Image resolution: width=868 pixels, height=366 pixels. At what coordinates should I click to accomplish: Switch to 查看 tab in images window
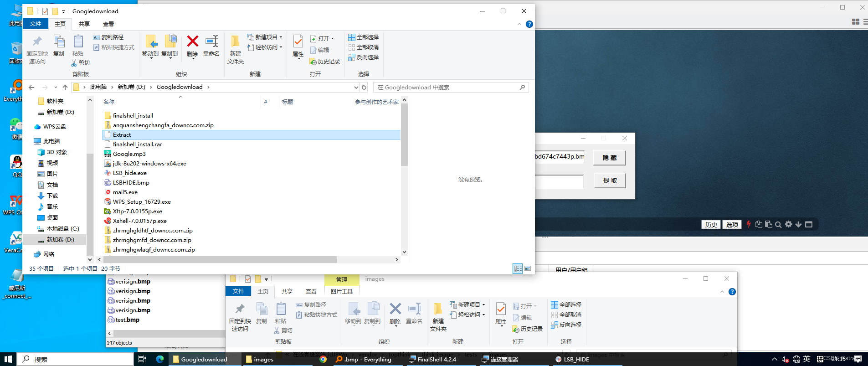click(x=311, y=291)
